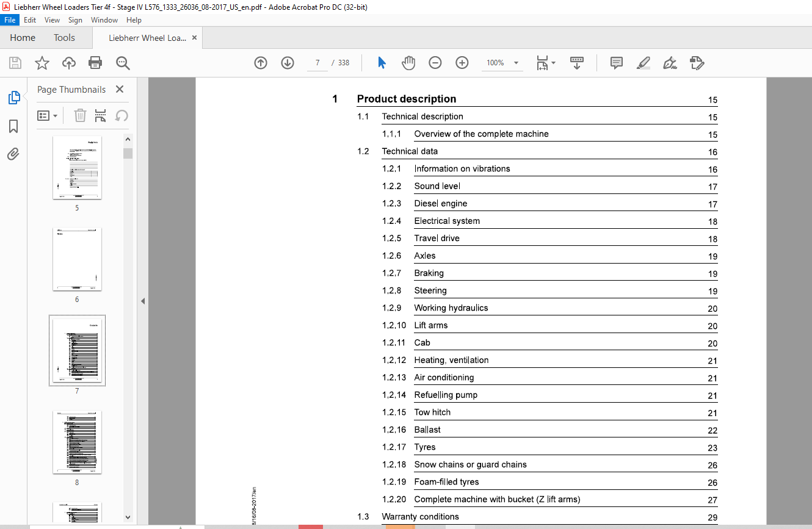
Task: Open the find text magnifier tool
Action: click(123, 63)
